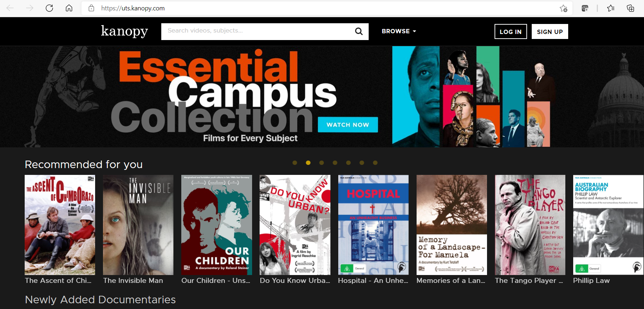The width and height of the screenshot is (644, 309).
Task: Open Phillip Law biography poster
Action: click(608, 225)
